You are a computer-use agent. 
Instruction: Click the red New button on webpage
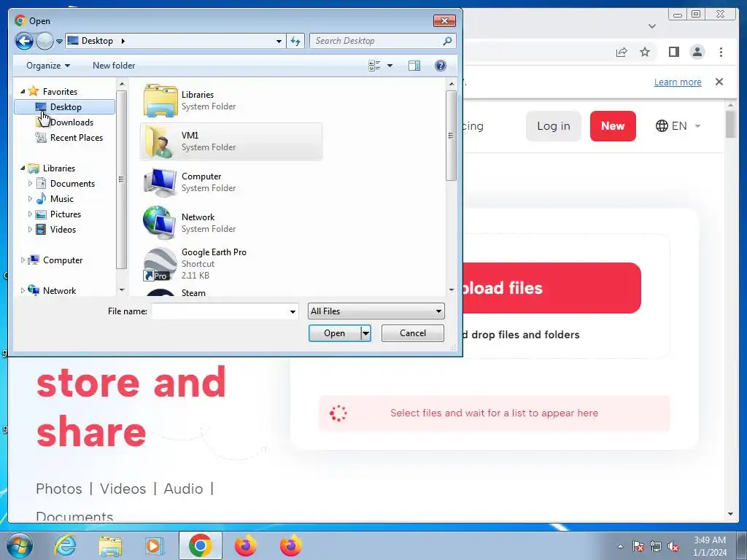(x=613, y=126)
